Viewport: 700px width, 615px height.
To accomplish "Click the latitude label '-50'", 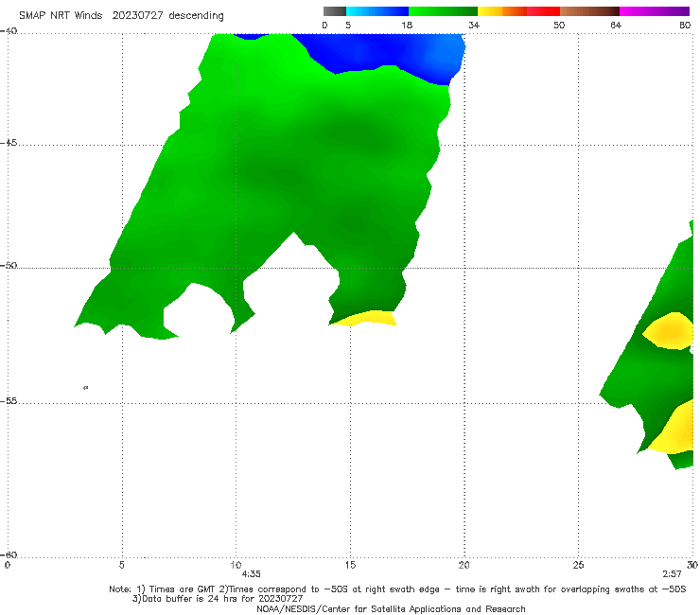I will (9, 266).
